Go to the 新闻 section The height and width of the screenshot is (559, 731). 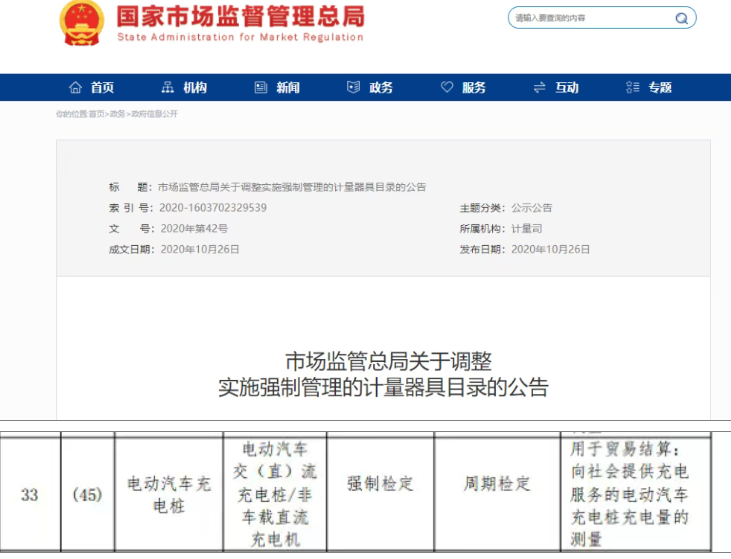point(288,88)
